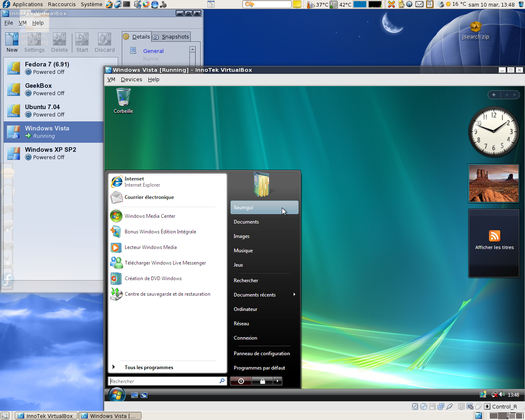Click the Vista volume icon in taskbar

(x=502, y=394)
